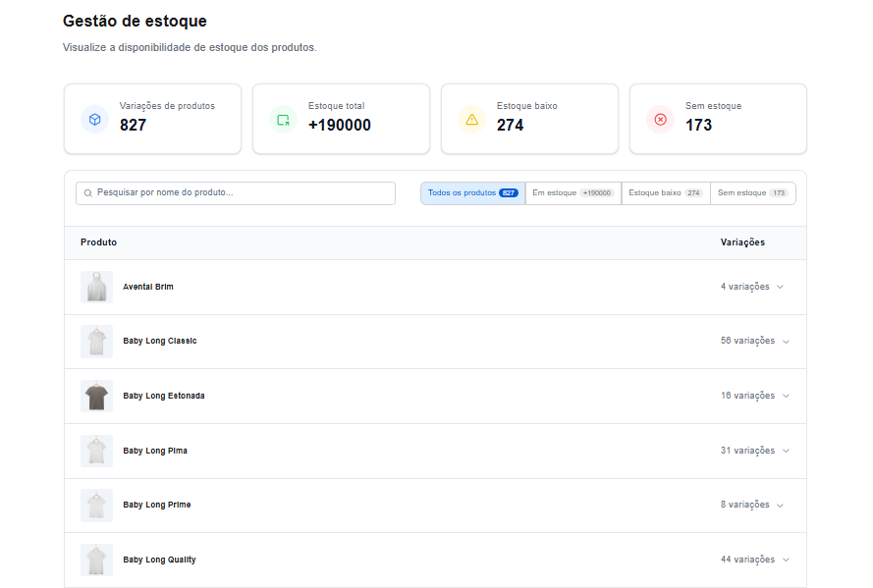
Task: Click the Baby Long Classic thumbnail
Action: coord(96,341)
